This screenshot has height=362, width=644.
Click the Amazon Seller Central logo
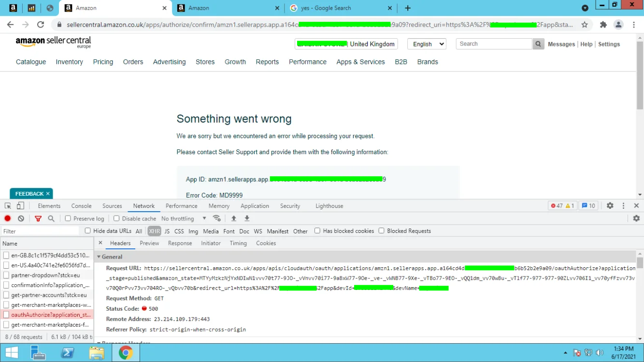(53, 43)
